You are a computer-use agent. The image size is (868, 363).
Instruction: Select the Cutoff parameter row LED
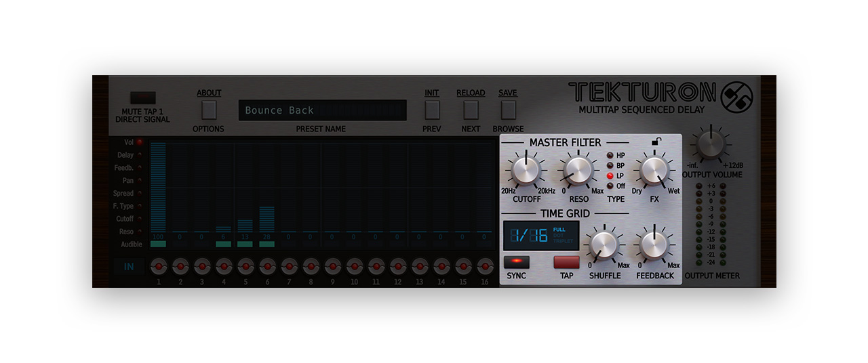(140, 219)
